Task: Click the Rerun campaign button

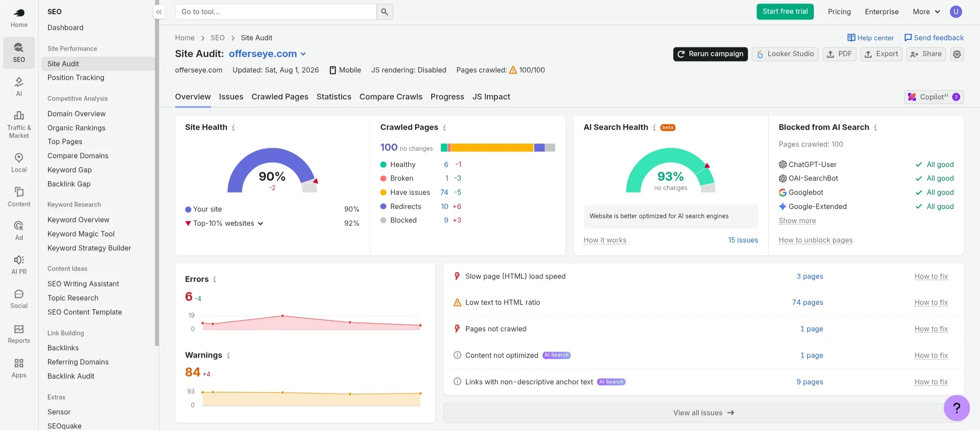Action: coord(710,54)
